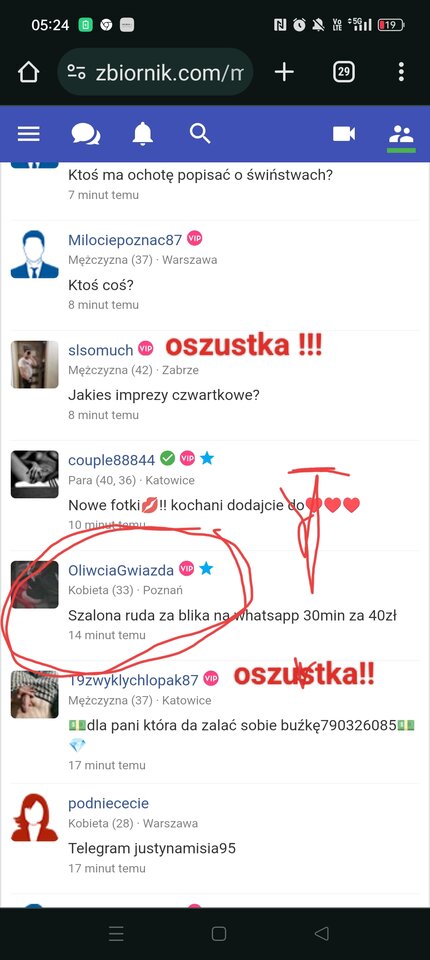Tap the VIP badge next to Milociepoznac87

(195, 238)
